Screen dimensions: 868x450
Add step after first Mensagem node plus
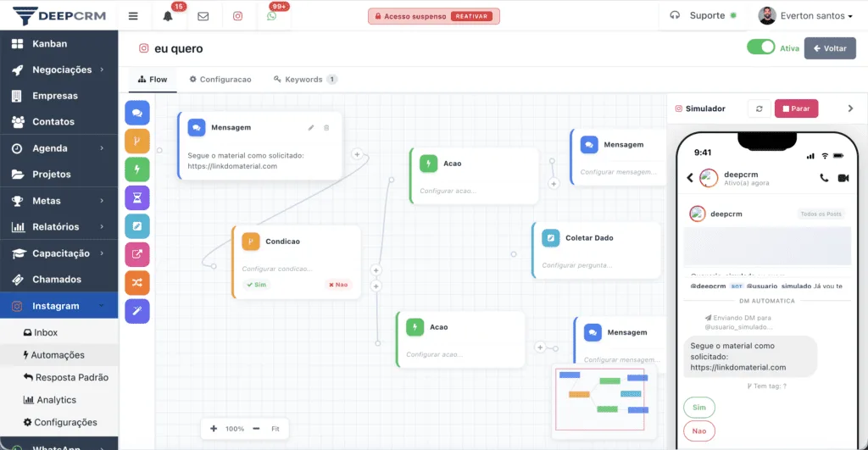point(357,154)
